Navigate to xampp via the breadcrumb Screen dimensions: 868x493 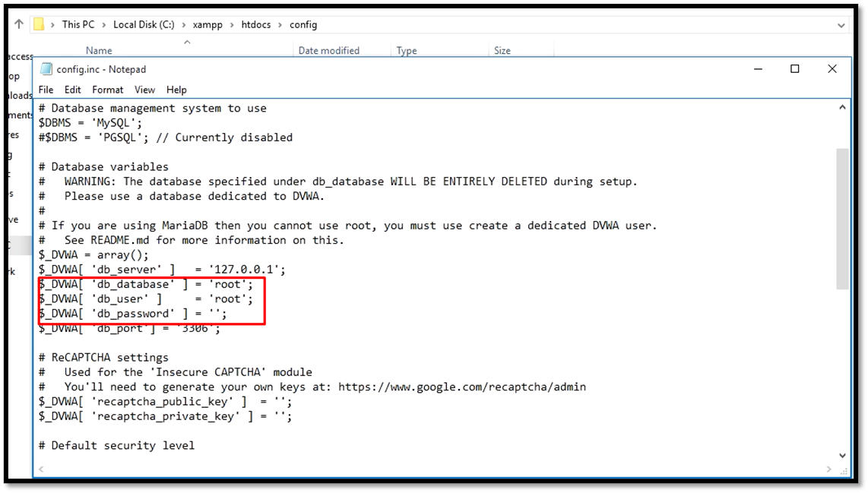point(208,24)
